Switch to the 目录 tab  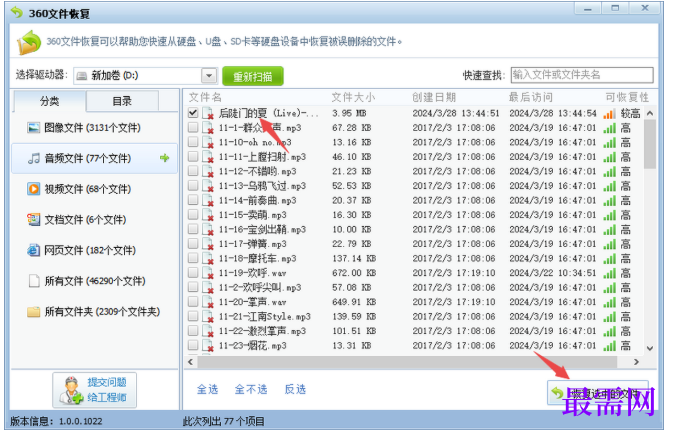[122, 101]
